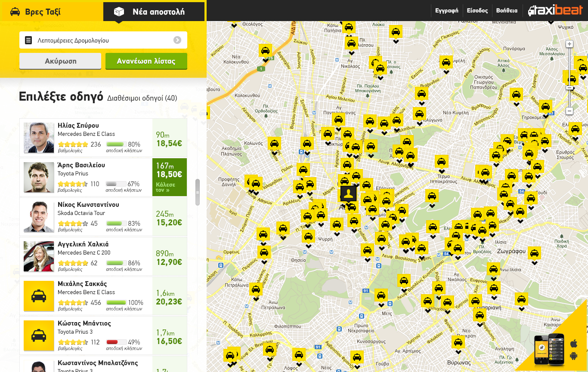Click the document icon inside the trip details field

28,40
